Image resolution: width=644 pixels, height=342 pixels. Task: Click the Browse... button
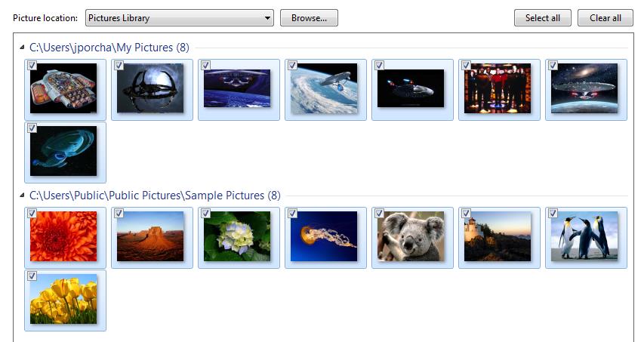[309, 18]
